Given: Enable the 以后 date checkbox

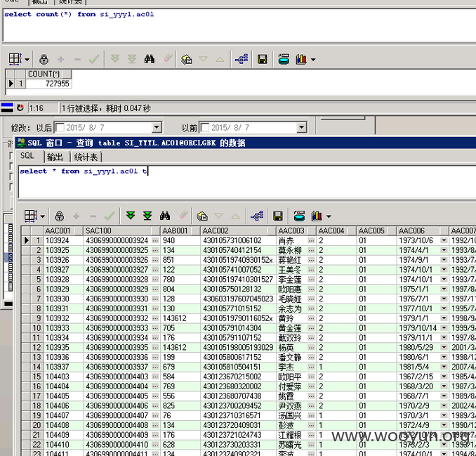Looking at the screenshot, I should pos(60,127).
